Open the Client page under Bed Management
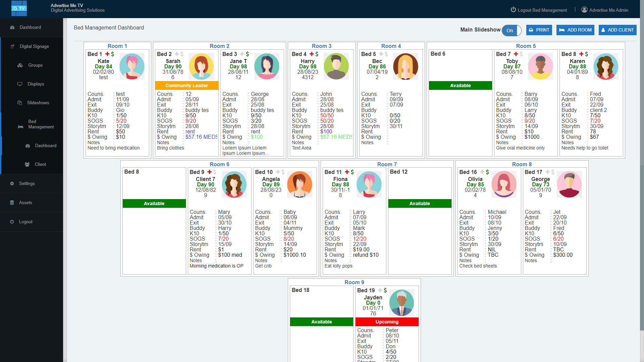Image resolution: width=644 pixels, height=362 pixels. coord(27,164)
